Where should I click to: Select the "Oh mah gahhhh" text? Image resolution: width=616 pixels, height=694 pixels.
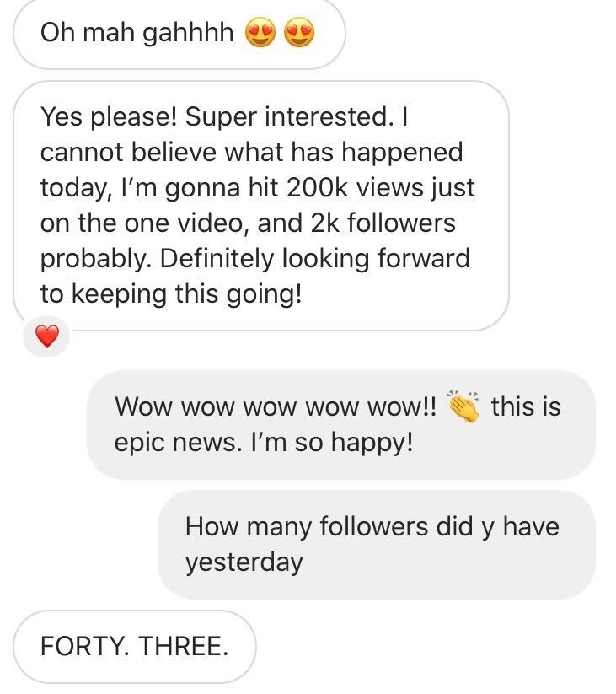pos(137,34)
